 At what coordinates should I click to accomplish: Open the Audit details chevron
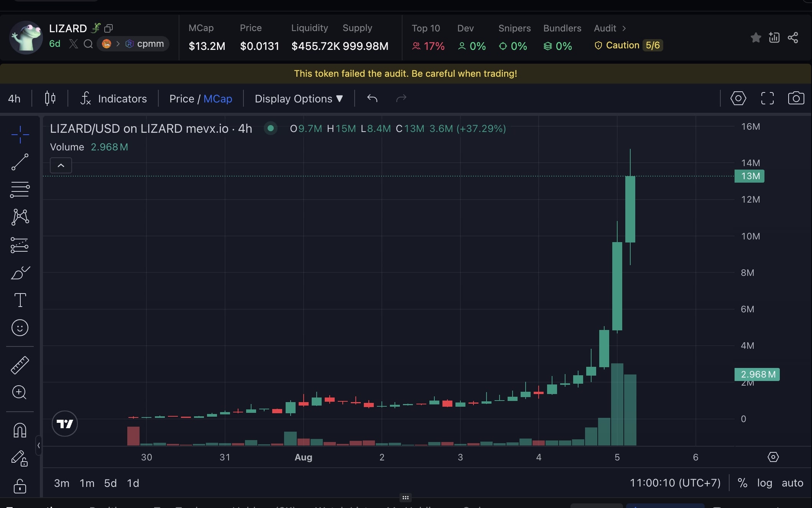[624, 28]
